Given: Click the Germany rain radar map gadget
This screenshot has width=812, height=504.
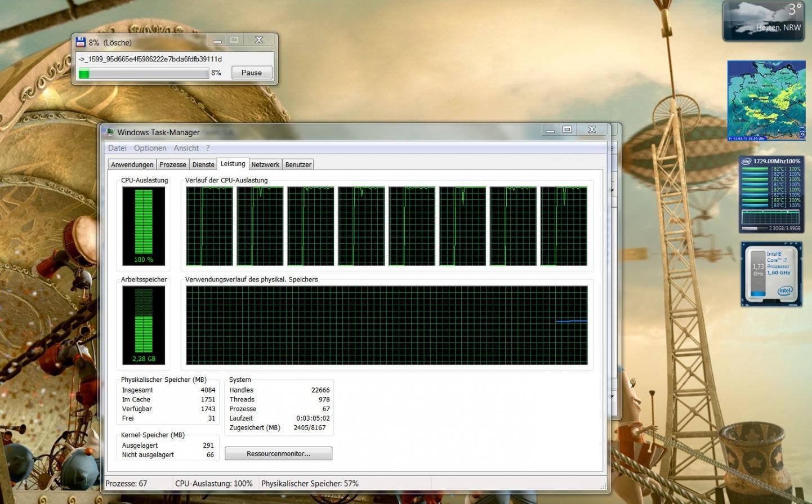Looking at the screenshot, I should (766, 100).
